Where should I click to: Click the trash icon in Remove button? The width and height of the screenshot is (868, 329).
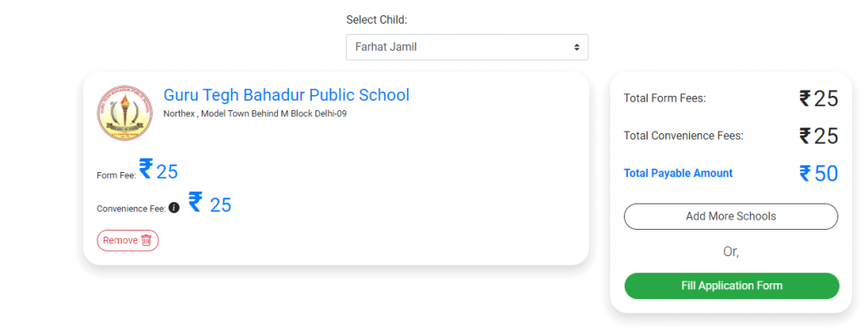coord(146,240)
